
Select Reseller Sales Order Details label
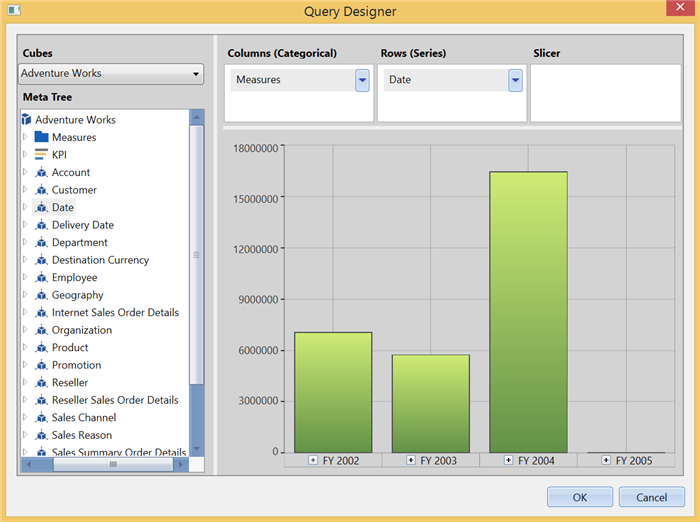115,400
